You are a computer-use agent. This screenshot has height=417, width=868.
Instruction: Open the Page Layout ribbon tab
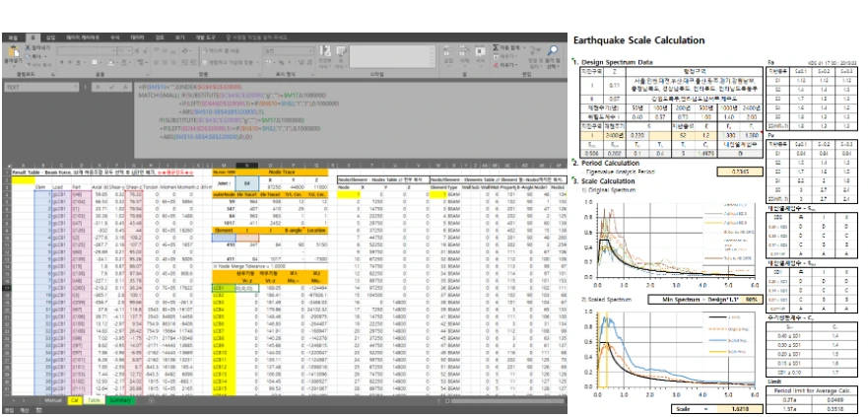pyautogui.click(x=83, y=37)
